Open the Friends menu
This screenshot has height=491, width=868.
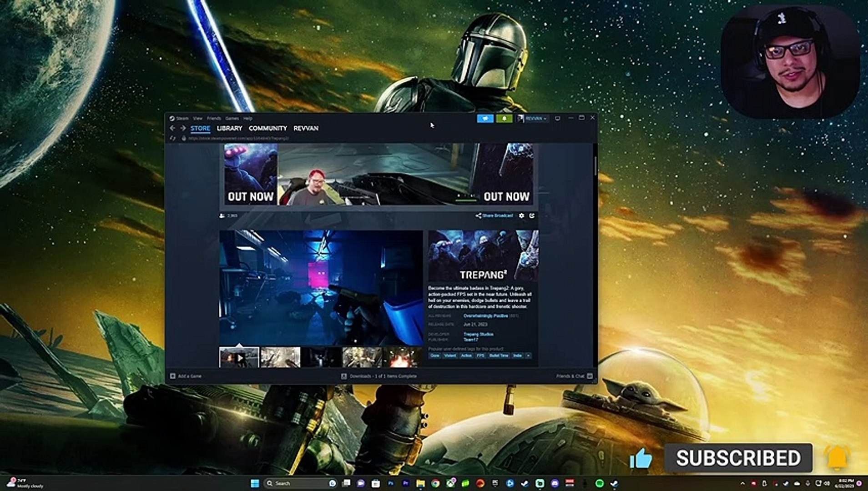214,118
